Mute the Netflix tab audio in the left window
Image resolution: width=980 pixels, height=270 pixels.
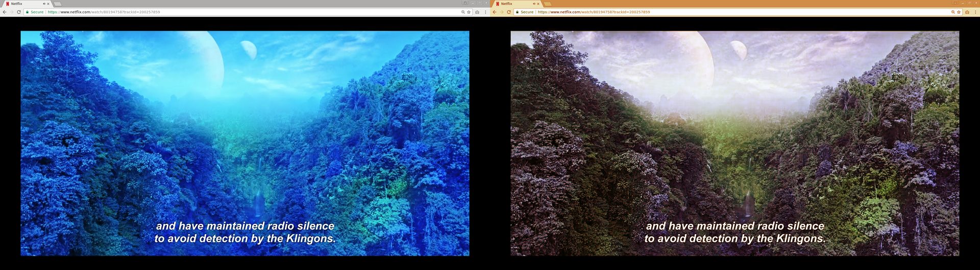tap(44, 4)
